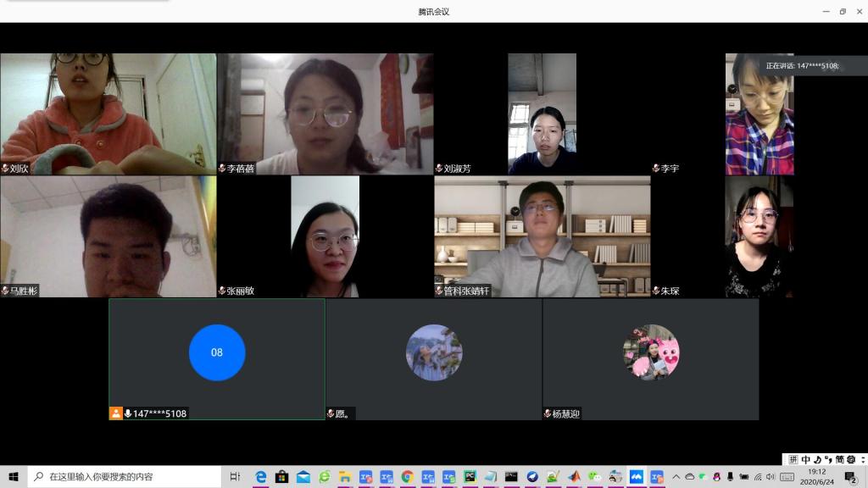868x488 pixels.
Task: Click the microphone icon beside 147****5108
Action: [x=128, y=413]
